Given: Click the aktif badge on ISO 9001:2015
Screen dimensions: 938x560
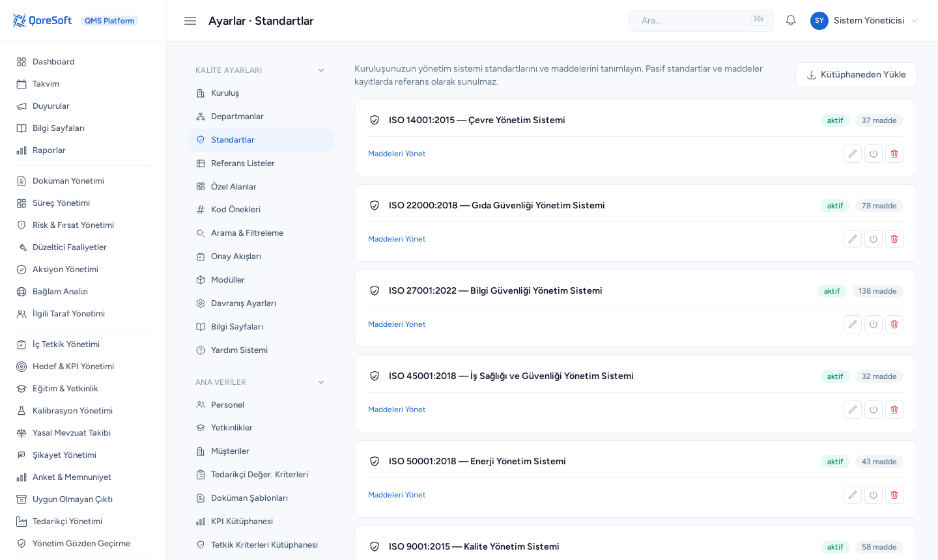Looking at the screenshot, I should coord(835,547).
